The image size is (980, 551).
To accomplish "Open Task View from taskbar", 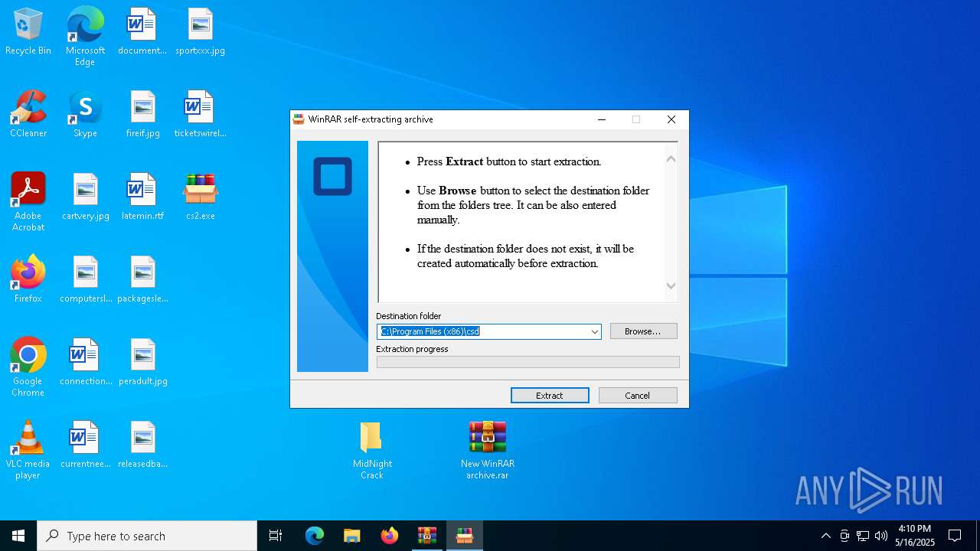I will point(276,536).
